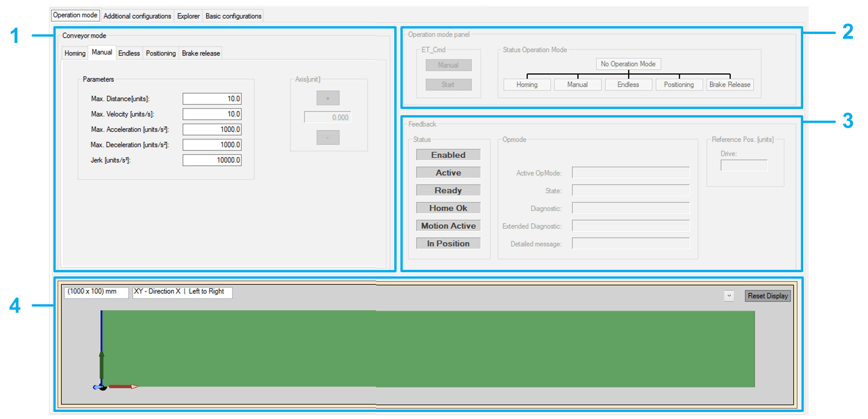Click the Max. Velocity input field
This screenshot has height=419, width=868.
pyautogui.click(x=212, y=114)
